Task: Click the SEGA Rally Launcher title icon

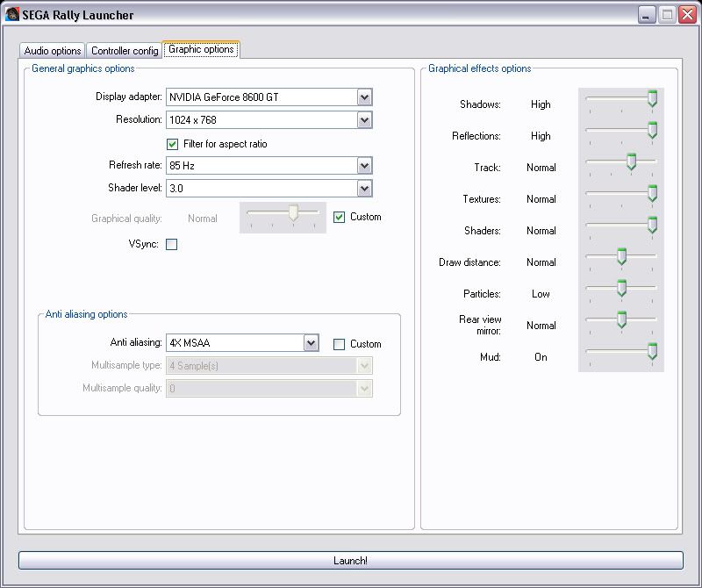Action: click(x=12, y=15)
